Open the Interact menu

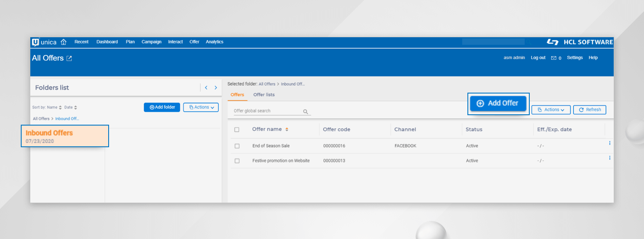[175, 42]
